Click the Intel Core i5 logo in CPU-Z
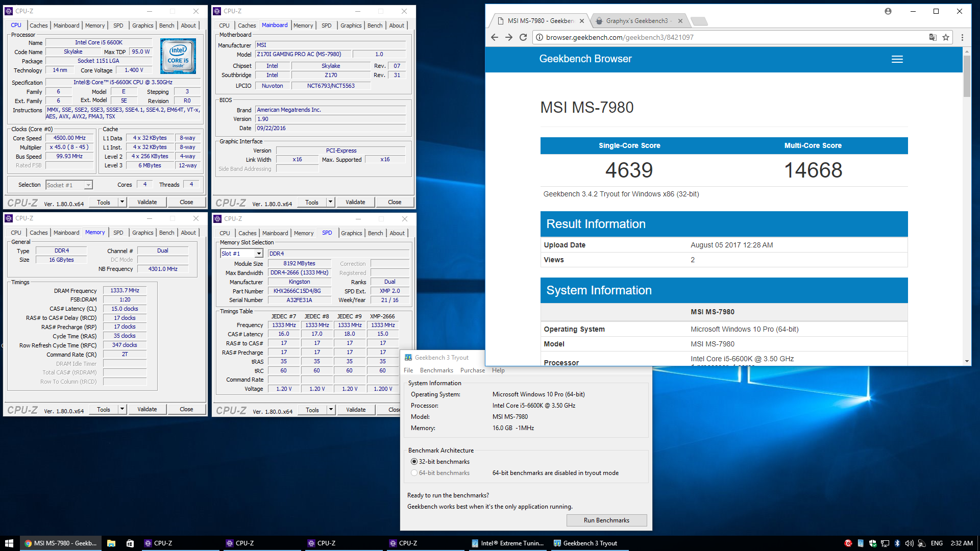 click(178, 56)
